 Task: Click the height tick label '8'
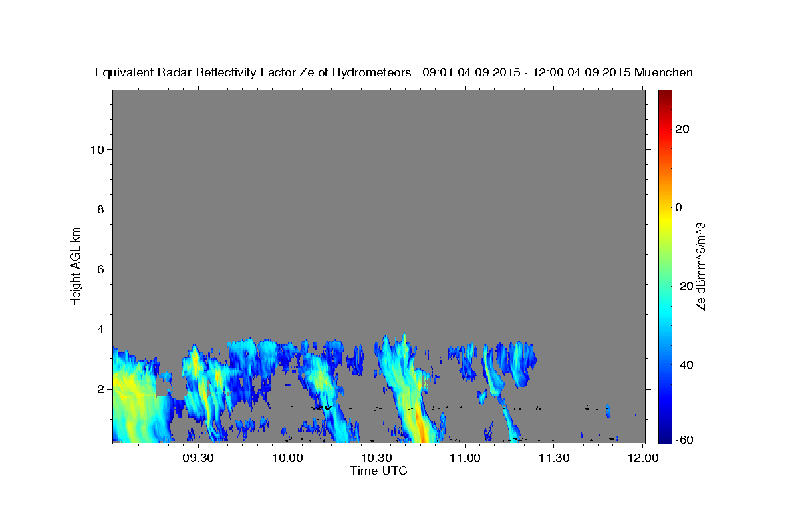pyautogui.click(x=101, y=209)
